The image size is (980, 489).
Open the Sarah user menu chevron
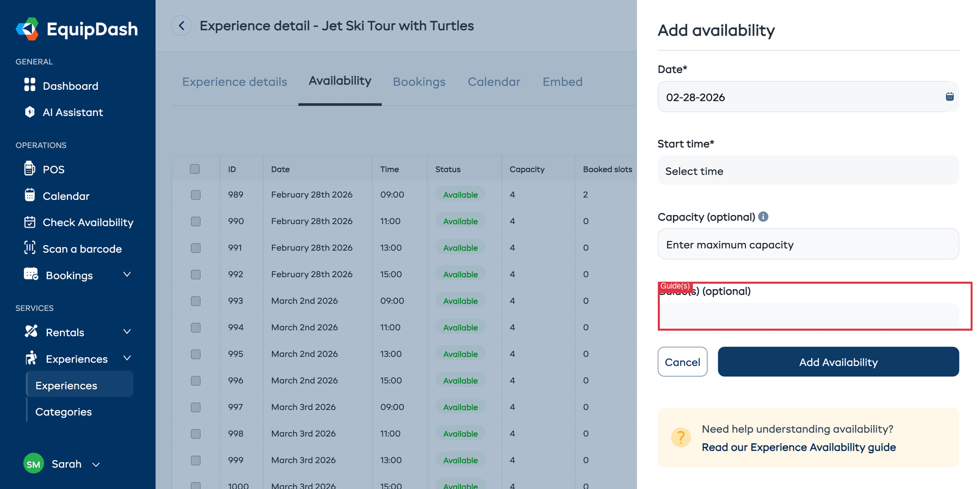pos(96,464)
